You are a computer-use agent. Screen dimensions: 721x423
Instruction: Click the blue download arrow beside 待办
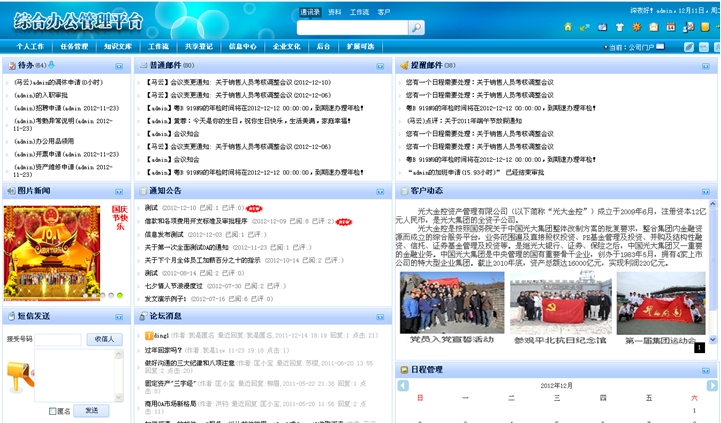pos(52,65)
